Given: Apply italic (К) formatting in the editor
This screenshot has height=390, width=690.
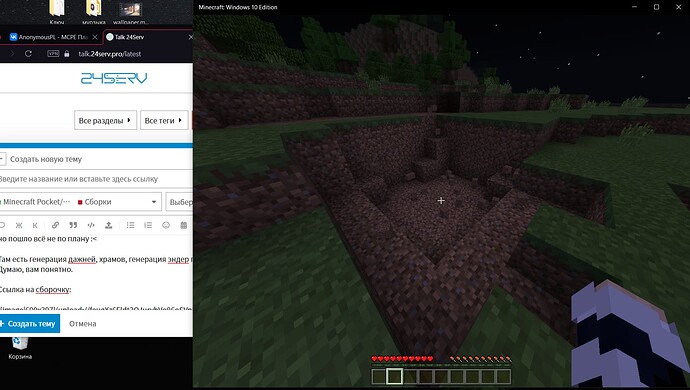Looking at the screenshot, I should coord(35,225).
